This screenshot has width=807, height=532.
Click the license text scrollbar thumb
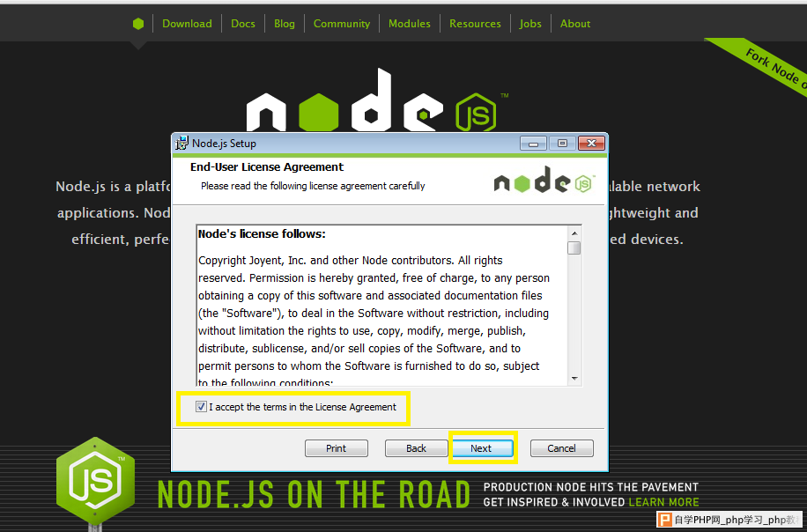click(x=574, y=248)
